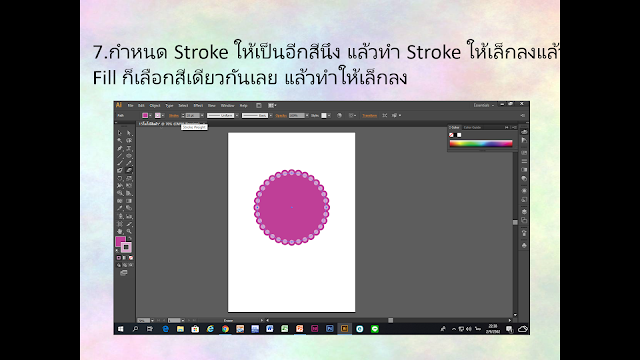Select the Eyedropper tool
The image size is (640, 360).
[x=120, y=208]
